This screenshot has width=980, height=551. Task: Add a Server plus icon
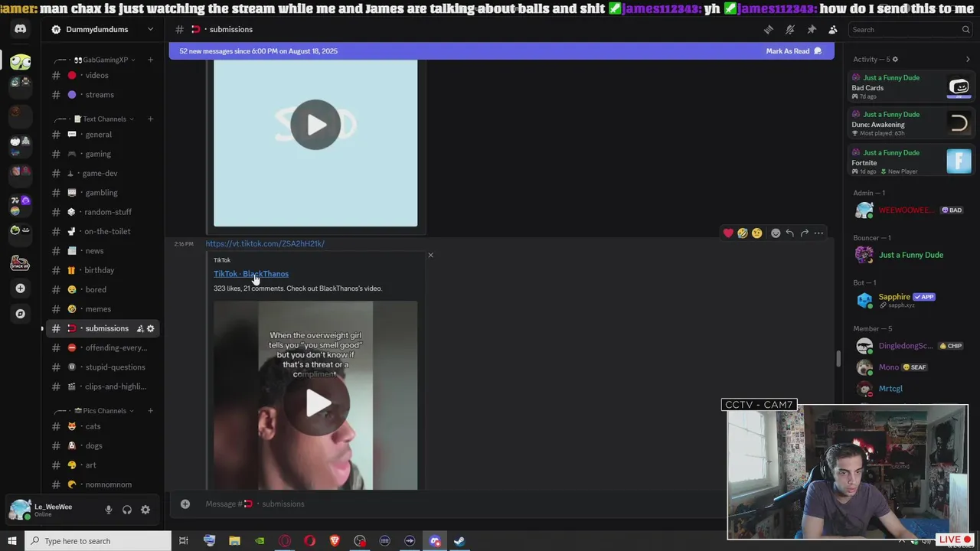coord(20,289)
